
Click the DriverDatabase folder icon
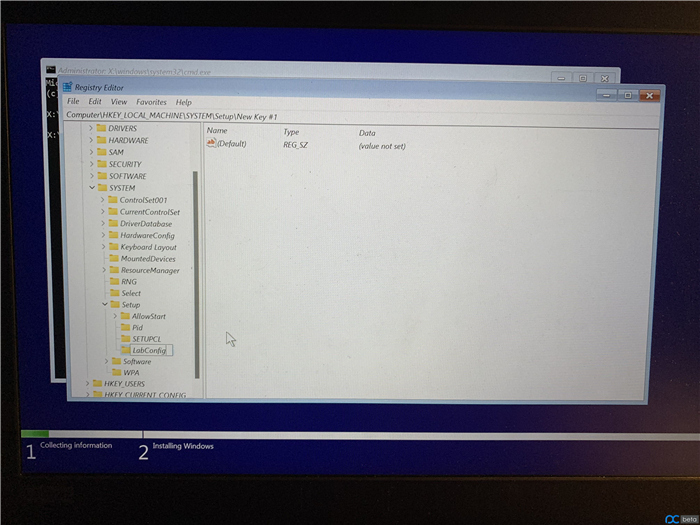point(113,223)
